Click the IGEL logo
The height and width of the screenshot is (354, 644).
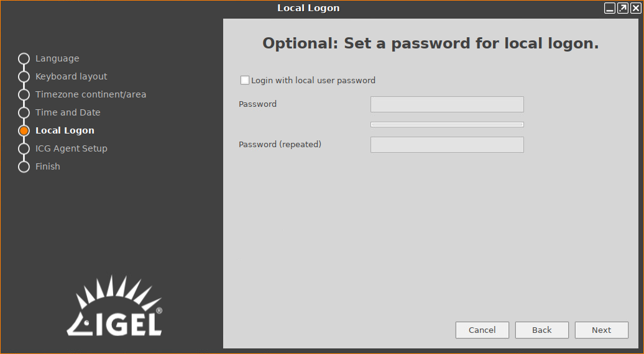click(x=115, y=306)
